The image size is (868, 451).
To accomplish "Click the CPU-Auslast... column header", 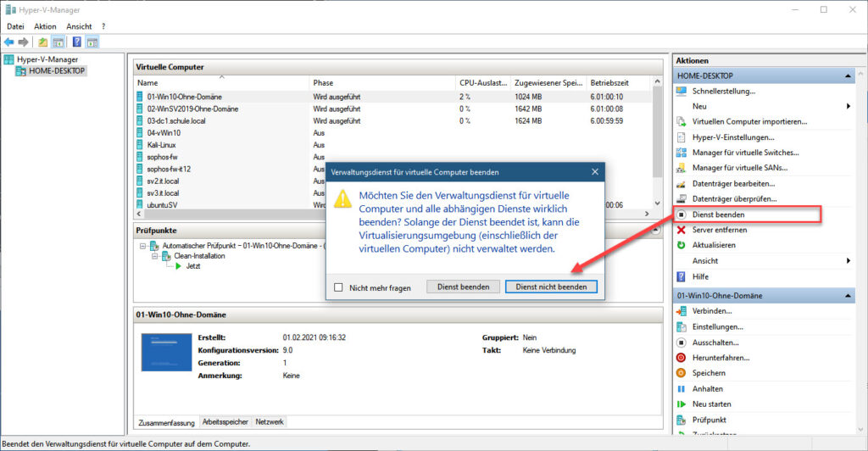I will 482,82.
